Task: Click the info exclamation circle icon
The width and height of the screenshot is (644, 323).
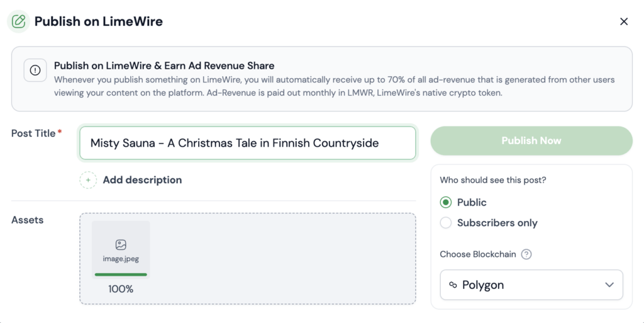Action: 35,71
